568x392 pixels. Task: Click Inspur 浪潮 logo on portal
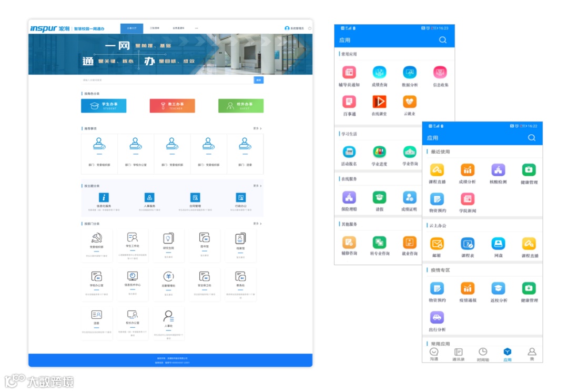[49, 28]
